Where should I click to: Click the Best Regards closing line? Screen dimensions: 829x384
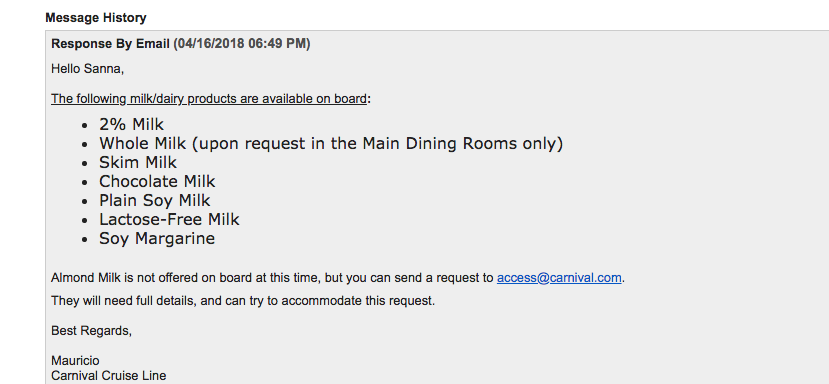tap(91, 331)
